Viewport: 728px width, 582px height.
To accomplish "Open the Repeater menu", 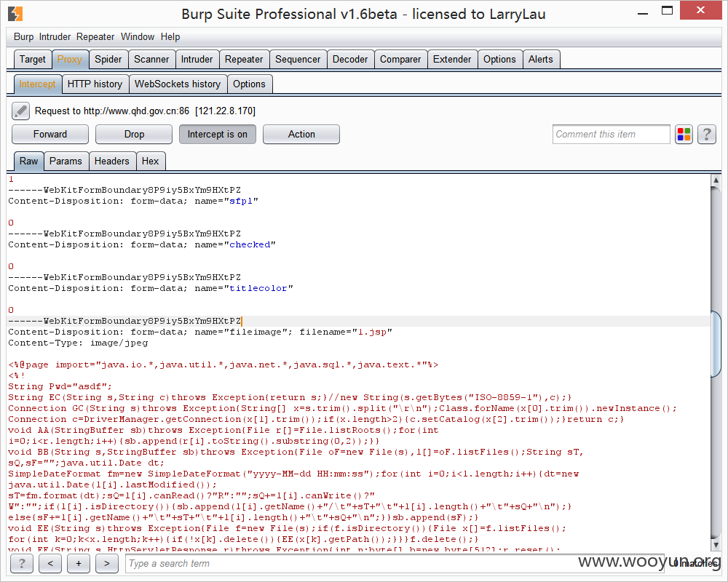I will tap(95, 36).
